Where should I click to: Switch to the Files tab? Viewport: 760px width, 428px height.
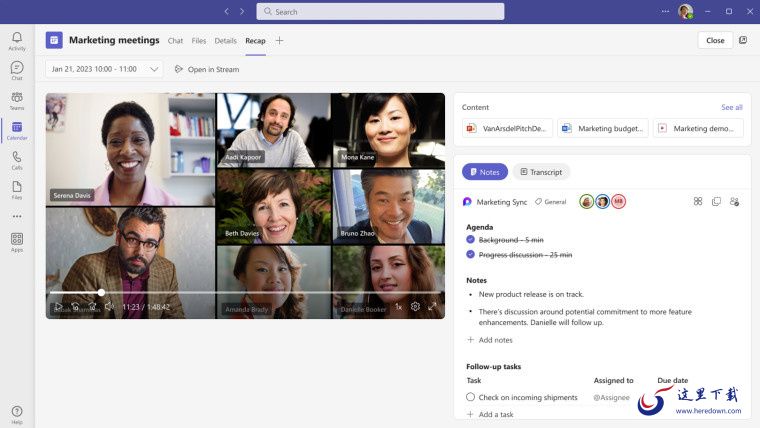(199, 41)
